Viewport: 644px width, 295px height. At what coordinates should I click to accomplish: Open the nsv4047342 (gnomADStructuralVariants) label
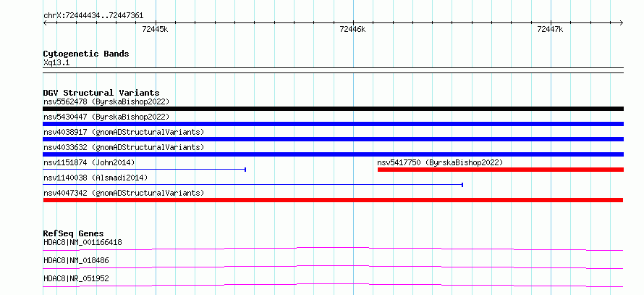coord(124,193)
